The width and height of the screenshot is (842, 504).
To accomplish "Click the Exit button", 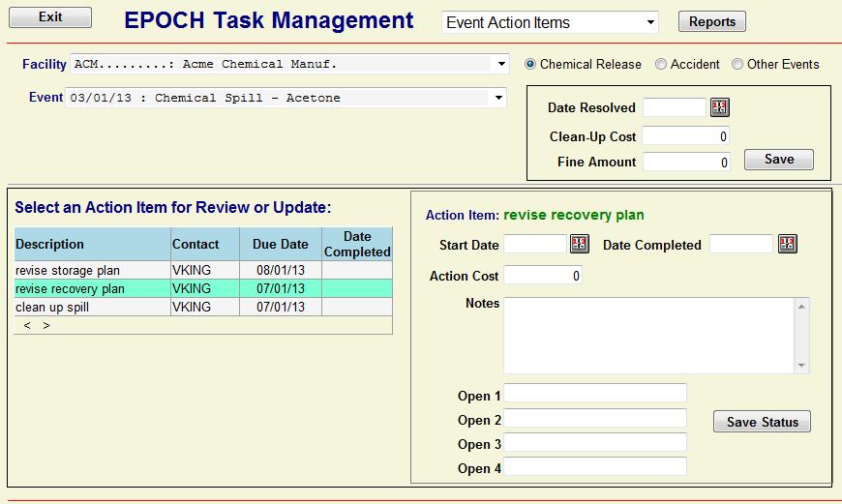I will click(50, 17).
